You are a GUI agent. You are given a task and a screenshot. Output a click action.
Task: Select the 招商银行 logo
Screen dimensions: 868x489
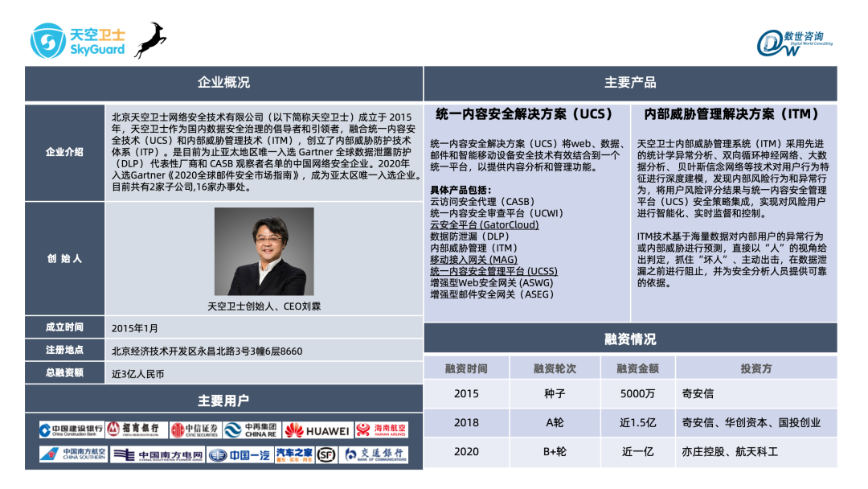136,429
